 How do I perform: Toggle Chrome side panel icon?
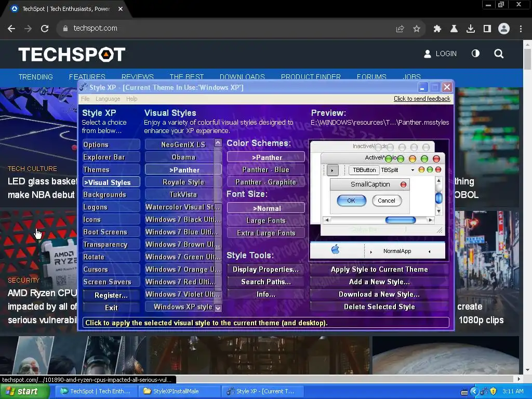pyautogui.click(x=487, y=29)
